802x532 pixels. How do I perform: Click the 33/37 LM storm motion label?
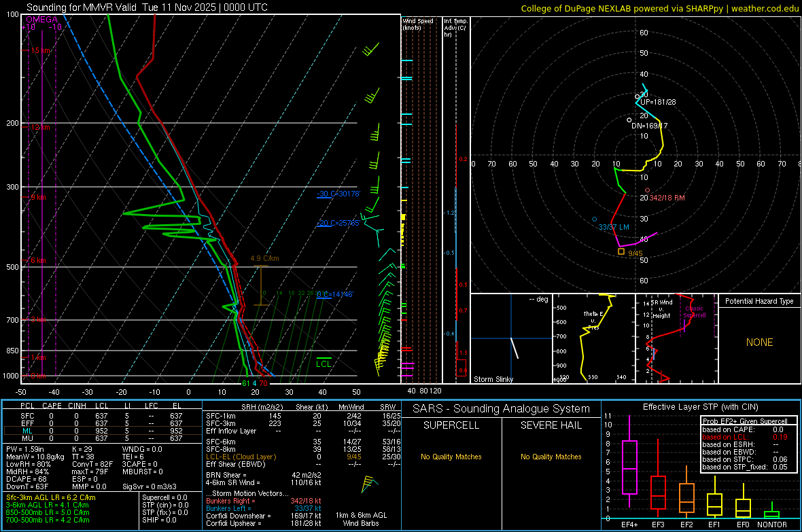click(614, 227)
